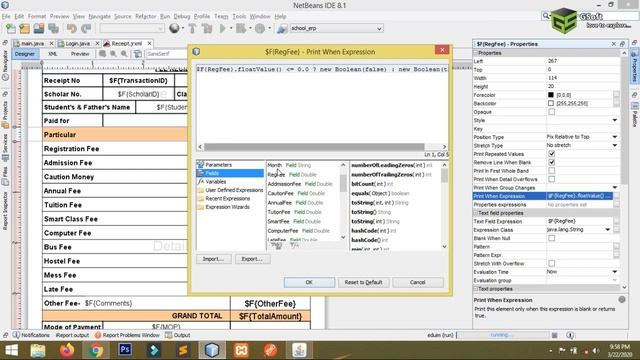Open the school_erp datasource dropdown
This screenshot has height=360, width=640.
pos(379,29)
